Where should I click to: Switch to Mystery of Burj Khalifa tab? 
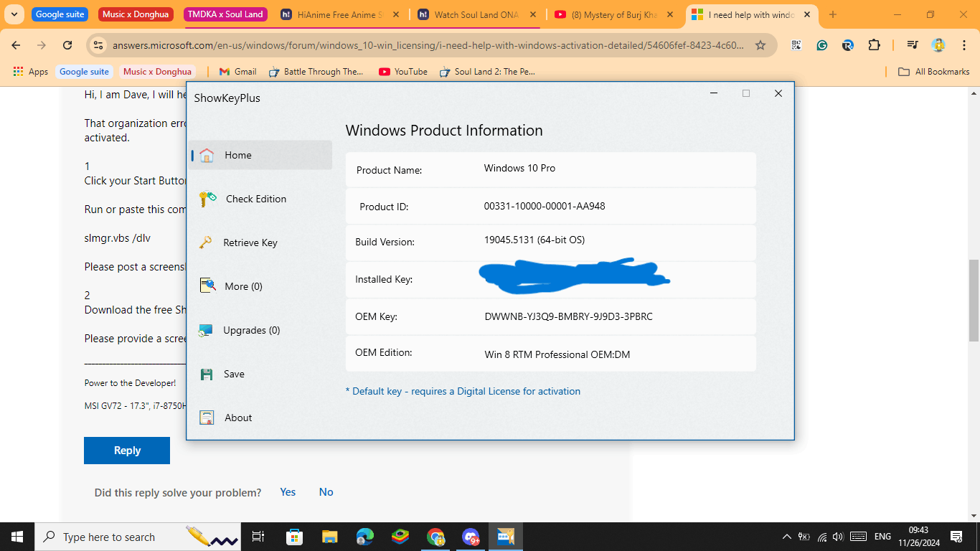tap(612, 14)
